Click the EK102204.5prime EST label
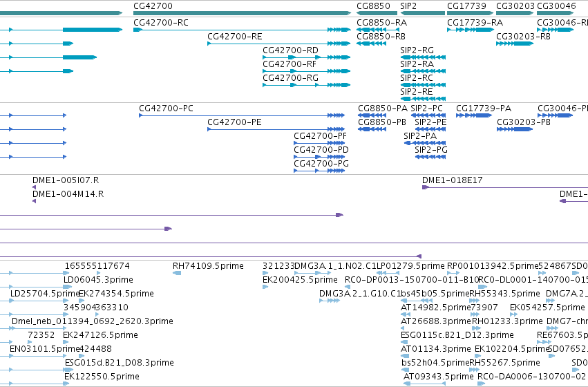Viewport: 588px width, 387px height. click(x=512, y=349)
